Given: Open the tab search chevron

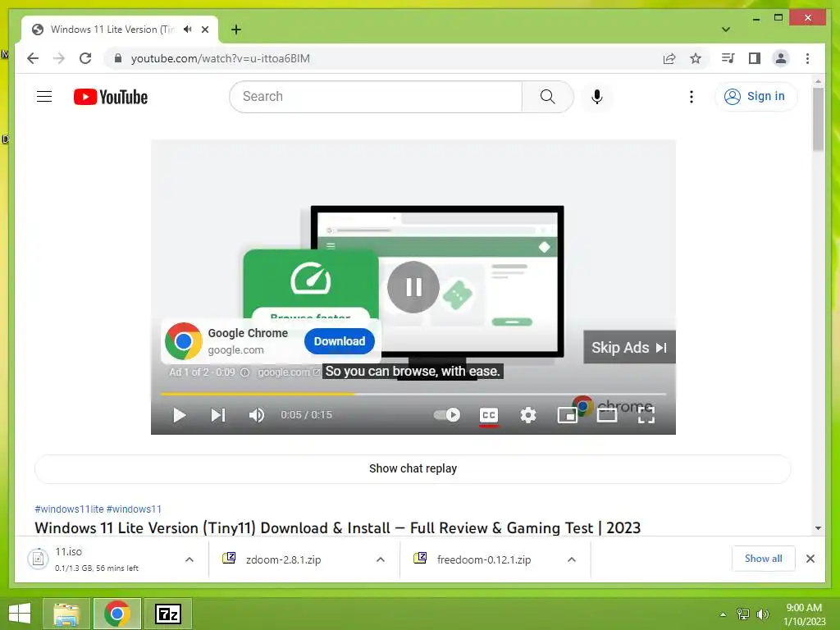Looking at the screenshot, I should click(726, 30).
